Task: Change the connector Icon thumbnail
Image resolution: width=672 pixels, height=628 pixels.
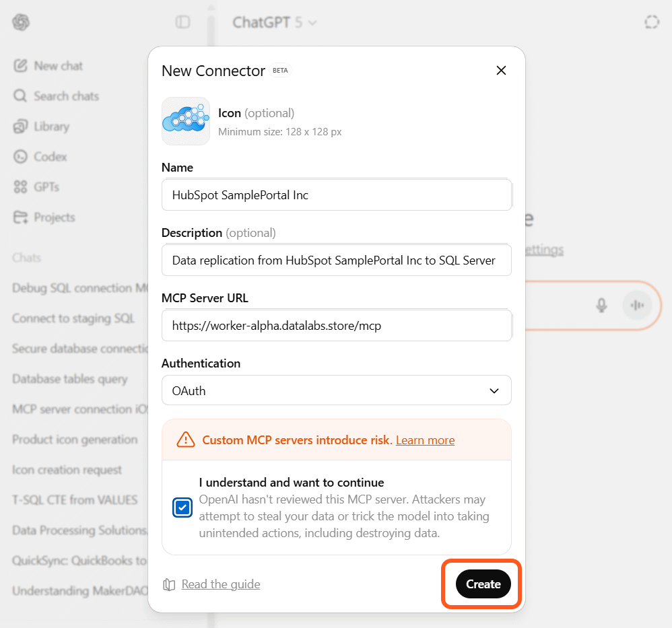Action: (185, 121)
